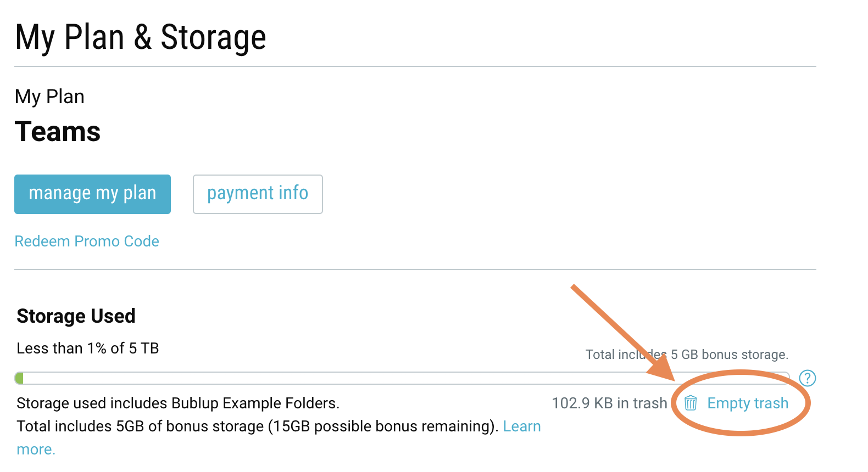Click the My Plan & Storage heading
This screenshot has height=472, width=868.
141,37
